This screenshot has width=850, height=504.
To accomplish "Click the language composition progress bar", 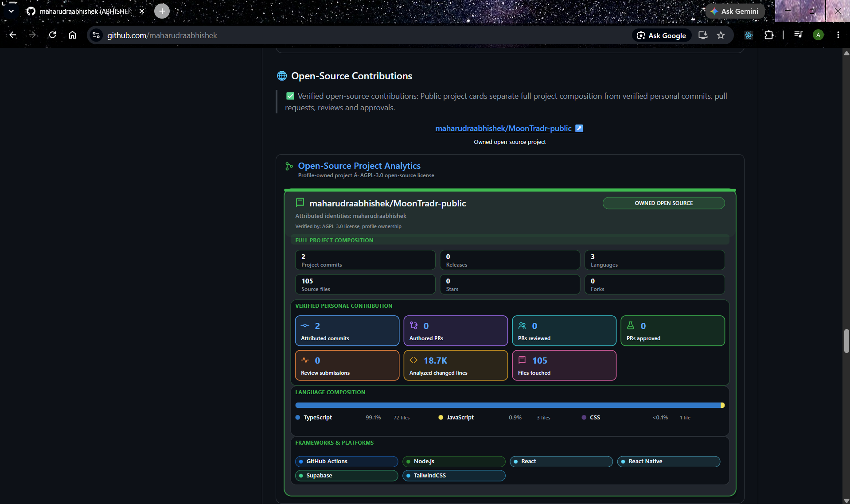I will [510, 405].
